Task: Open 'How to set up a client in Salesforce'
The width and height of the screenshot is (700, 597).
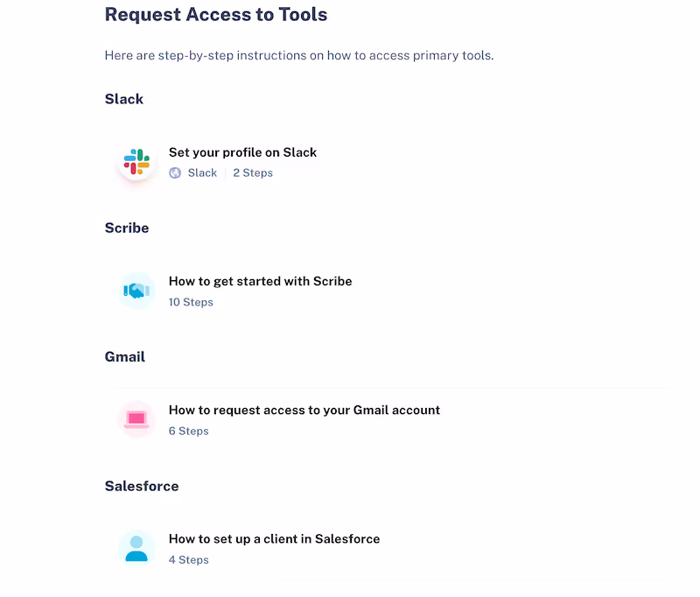Action: click(x=274, y=538)
